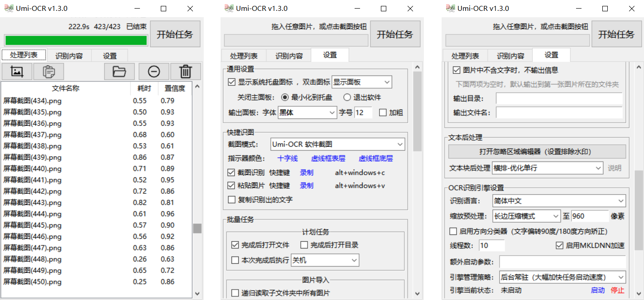Open the 截图模式 dropdown
Viewport: 644px width, 300px height.
pos(337,143)
